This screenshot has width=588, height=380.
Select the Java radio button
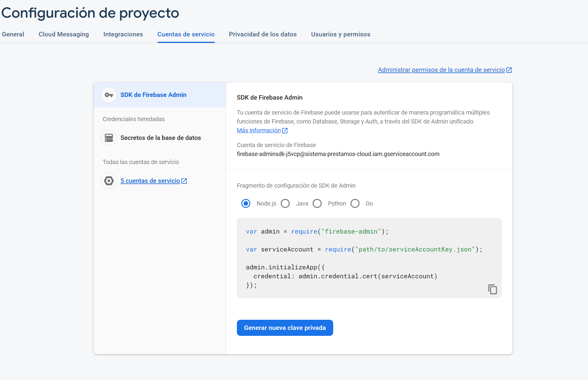(285, 203)
